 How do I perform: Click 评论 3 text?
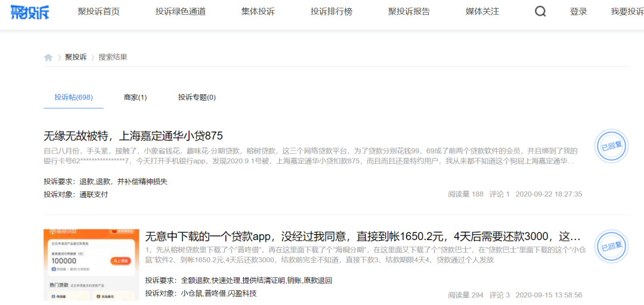500,295
